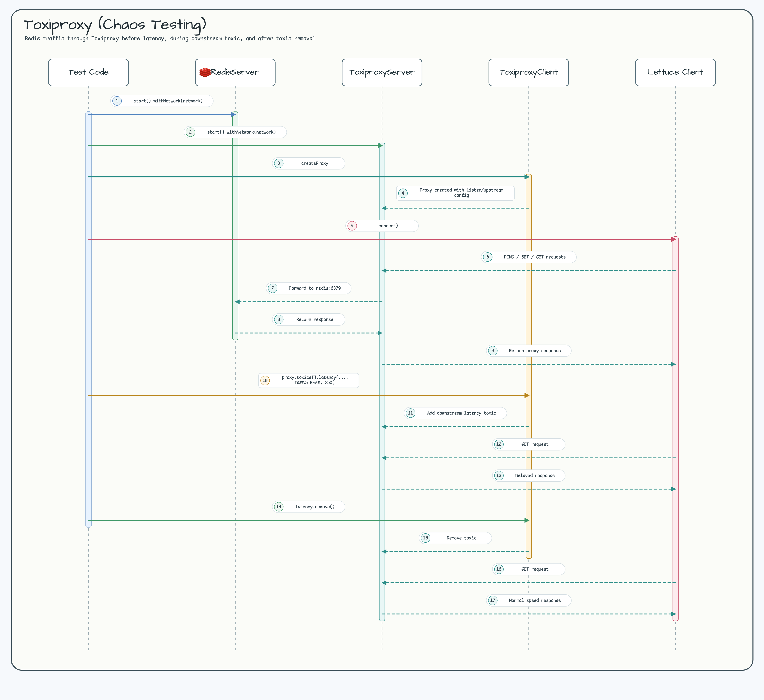This screenshot has width=764, height=700.
Task: Click step 16 'GET request' label
Action: click(x=529, y=569)
